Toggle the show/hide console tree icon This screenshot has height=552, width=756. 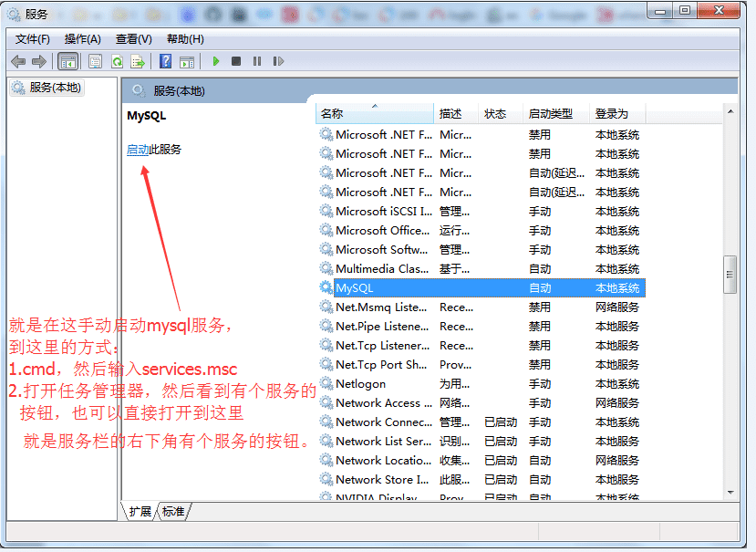(68, 61)
